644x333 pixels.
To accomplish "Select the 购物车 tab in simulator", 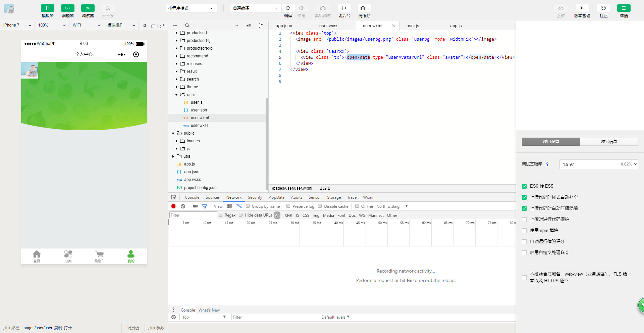I will pos(99,256).
